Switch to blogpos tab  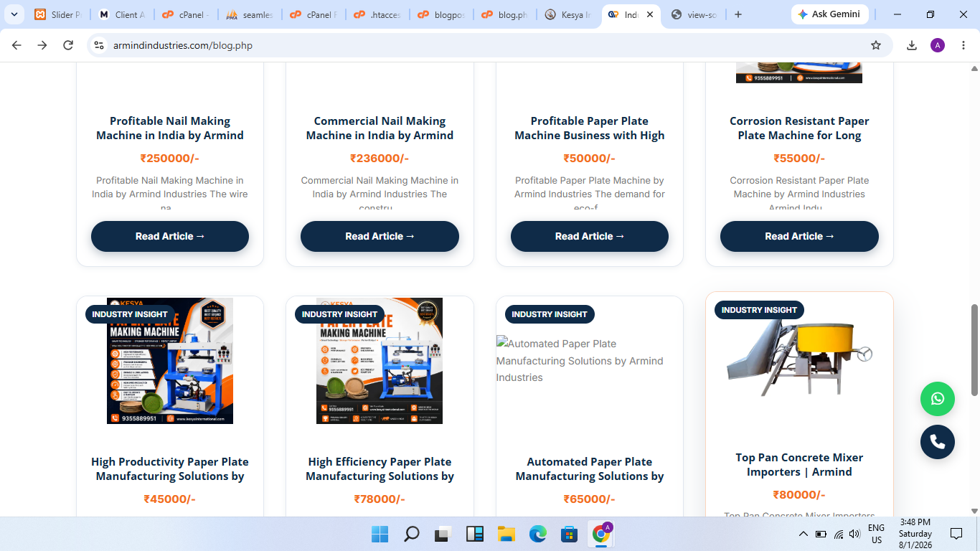point(441,14)
